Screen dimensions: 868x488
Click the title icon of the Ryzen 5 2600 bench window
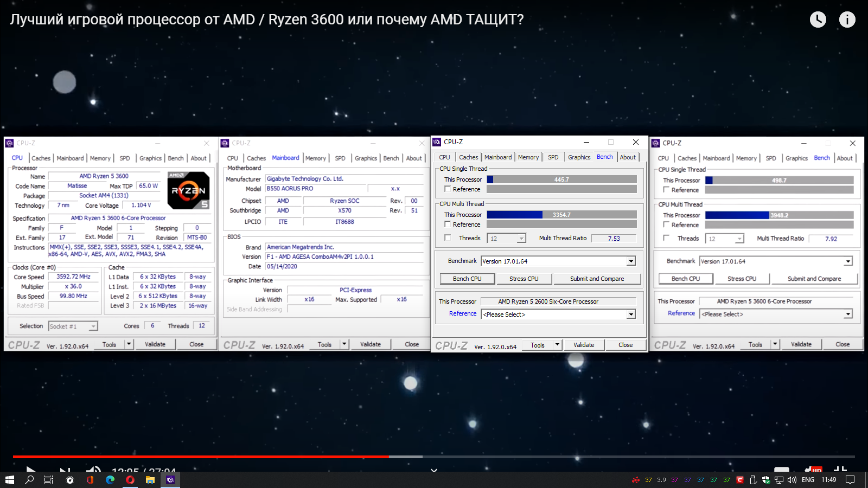click(437, 142)
